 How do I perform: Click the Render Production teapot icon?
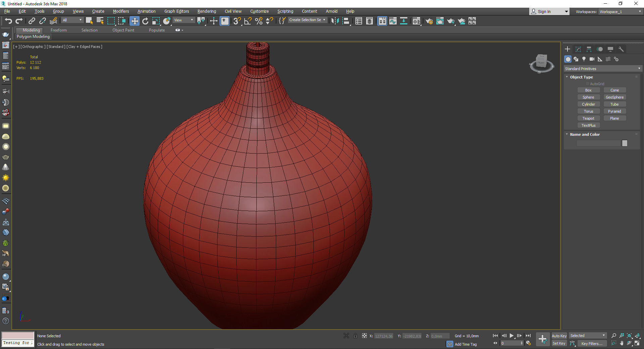pos(451,21)
